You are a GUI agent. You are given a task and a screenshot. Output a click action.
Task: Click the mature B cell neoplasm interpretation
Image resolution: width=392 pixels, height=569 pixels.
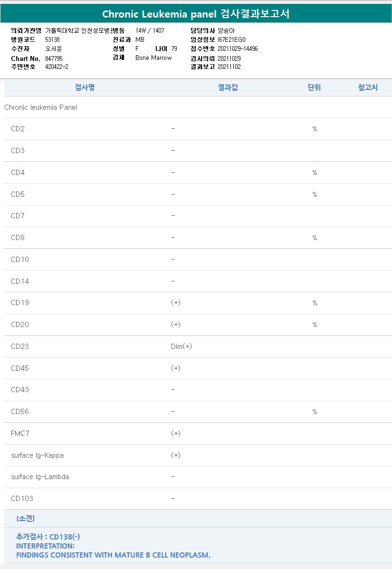[113, 555]
